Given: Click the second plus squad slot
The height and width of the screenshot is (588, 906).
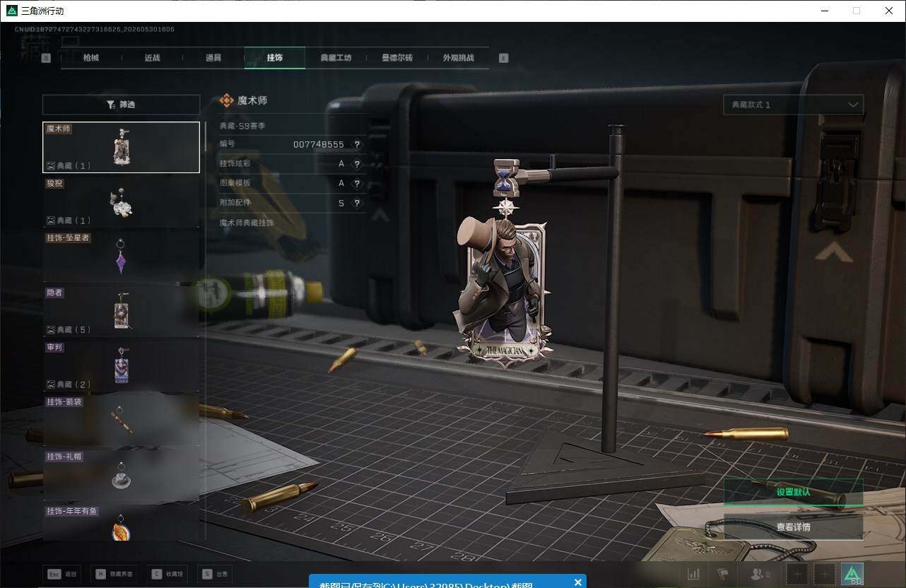Looking at the screenshot, I should [x=824, y=575].
